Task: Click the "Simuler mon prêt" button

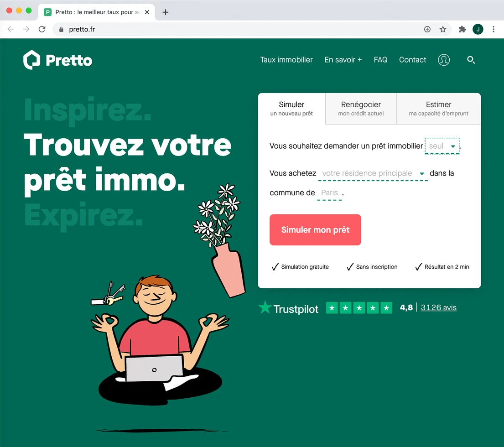Action: [315, 230]
